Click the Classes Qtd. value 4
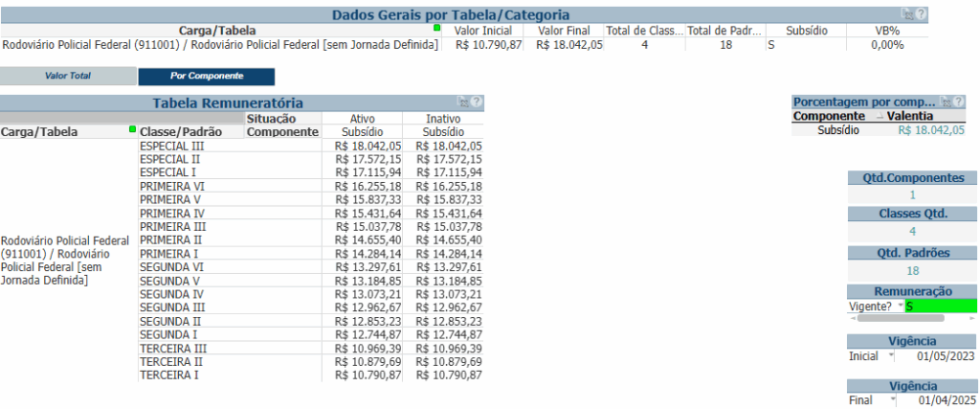The height and width of the screenshot is (409, 980). [912, 232]
